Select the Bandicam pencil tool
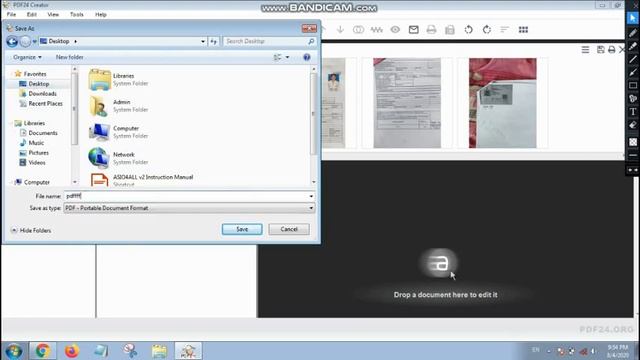Screen dimensions: 640x360 (x=633, y=33)
